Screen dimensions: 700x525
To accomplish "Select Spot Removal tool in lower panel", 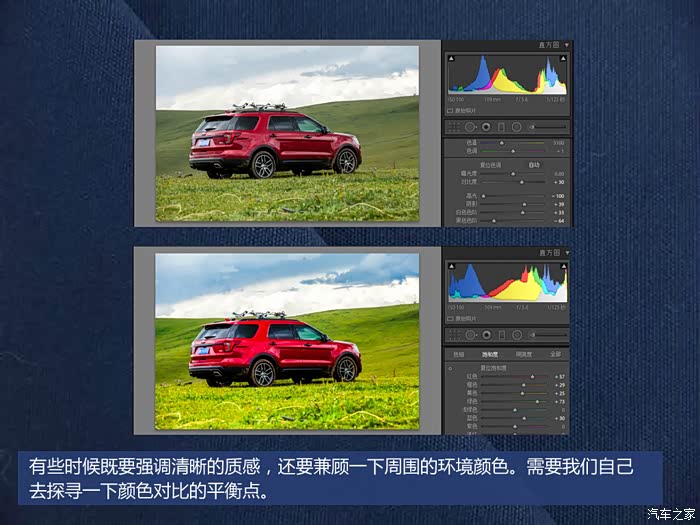I will tap(471, 335).
